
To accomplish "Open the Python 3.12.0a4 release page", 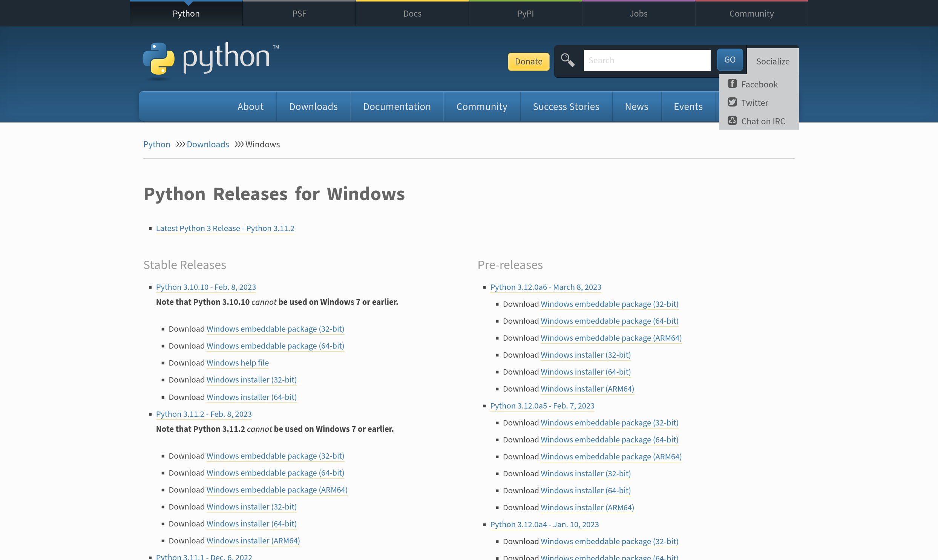I will click(x=544, y=524).
